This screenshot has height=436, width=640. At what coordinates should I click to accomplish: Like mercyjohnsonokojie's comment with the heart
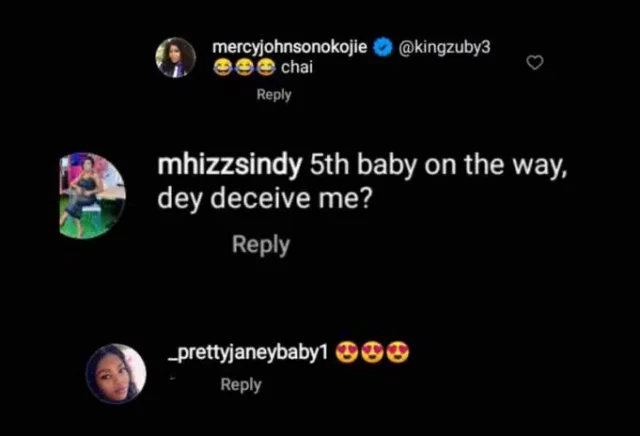coord(535,63)
